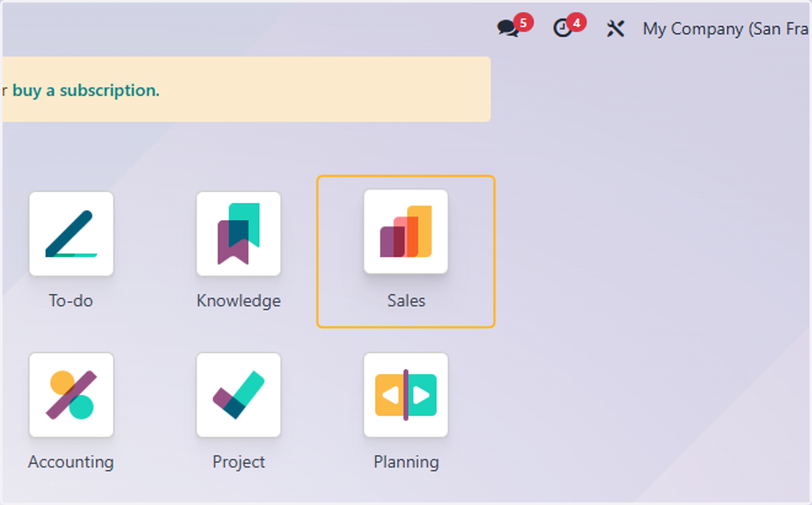Launch the Sales app icon
The height and width of the screenshot is (505, 812).
tap(406, 232)
